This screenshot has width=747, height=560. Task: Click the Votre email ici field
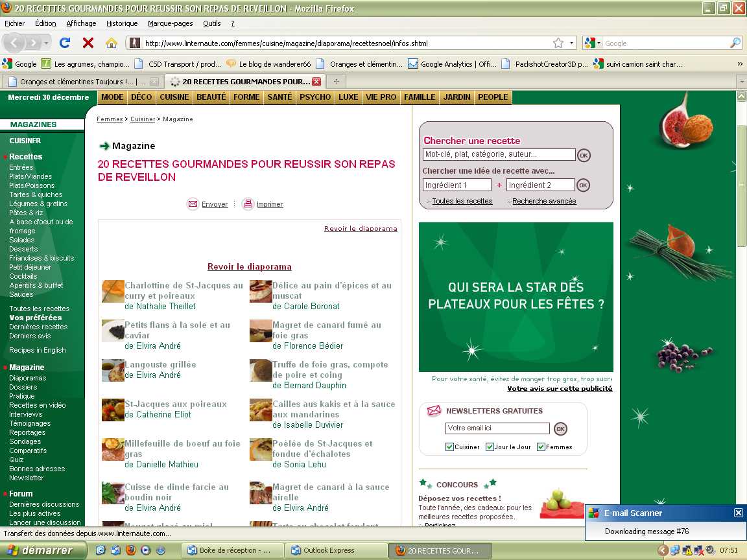point(497,428)
